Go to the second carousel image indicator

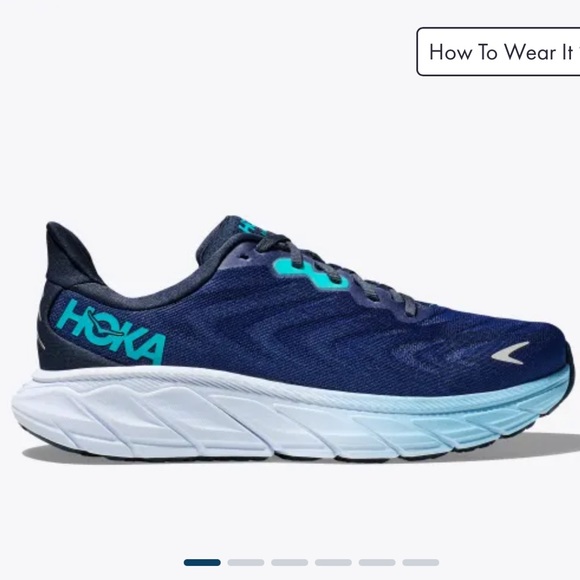point(246,563)
